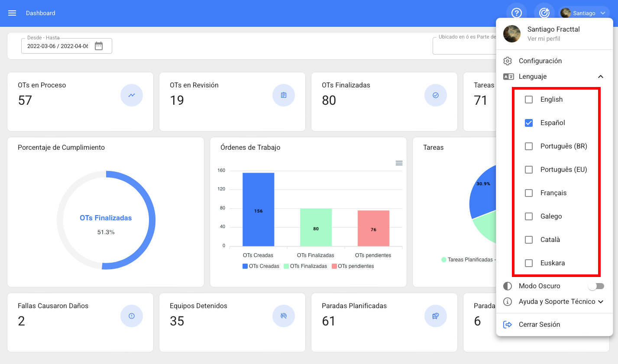Check the English language checkbox

pos(529,100)
